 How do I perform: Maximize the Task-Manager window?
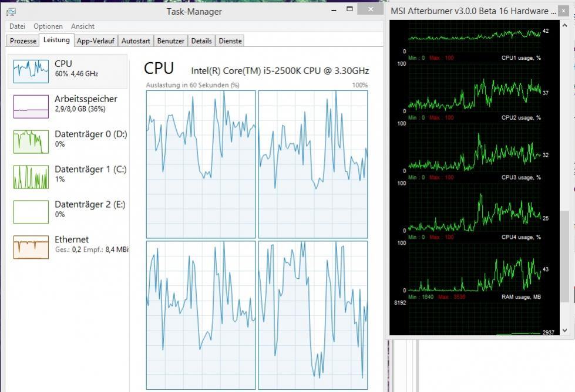coord(349,9)
